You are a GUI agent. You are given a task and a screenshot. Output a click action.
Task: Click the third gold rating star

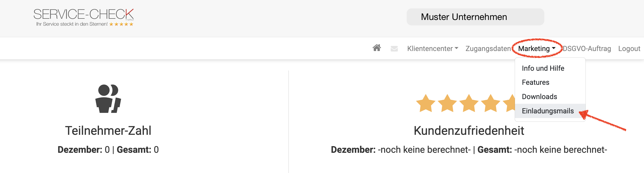[x=469, y=103]
